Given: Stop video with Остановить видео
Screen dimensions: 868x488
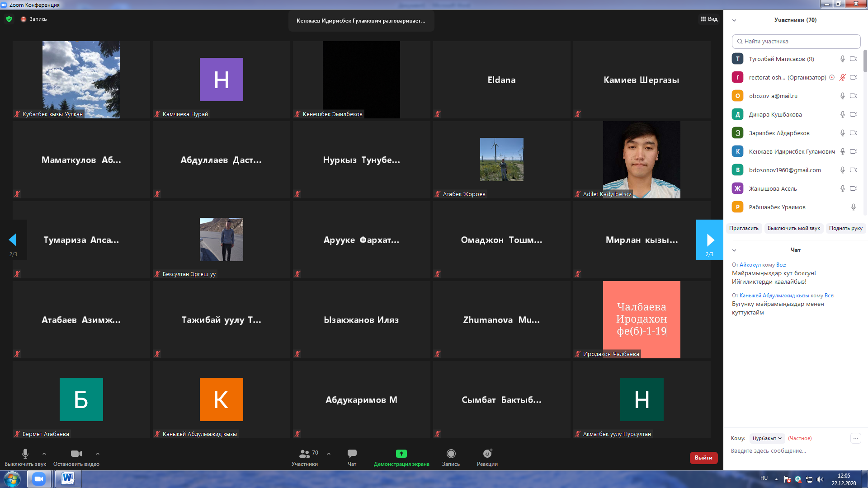Looking at the screenshot, I should point(76,454).
